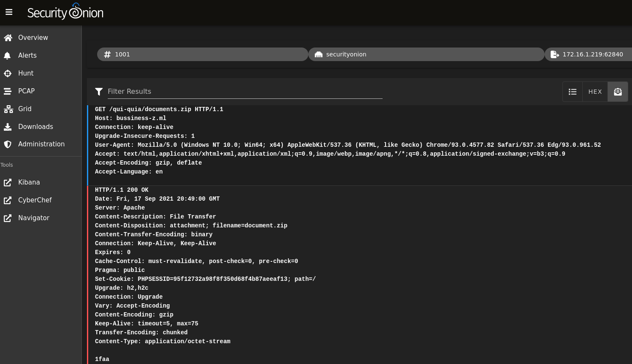
Task: Click the hash icon beside 1001
Action: coord(107,54)
